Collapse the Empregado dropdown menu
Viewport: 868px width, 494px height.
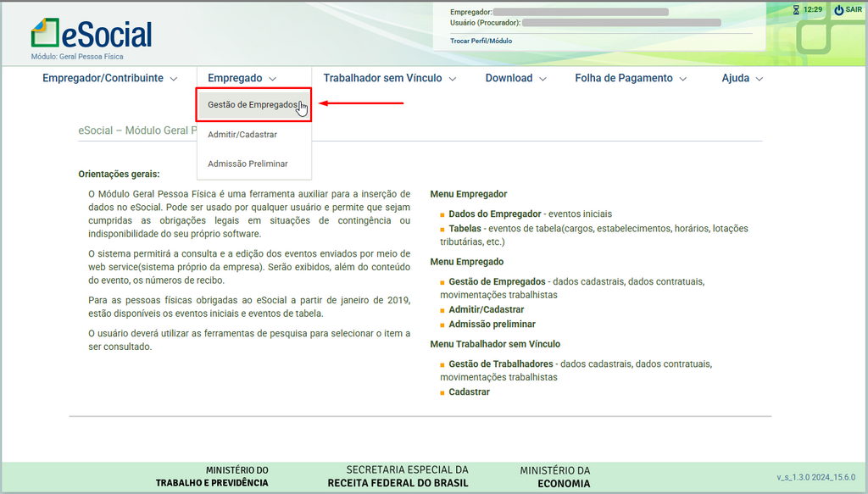click(x=242, y=78)
